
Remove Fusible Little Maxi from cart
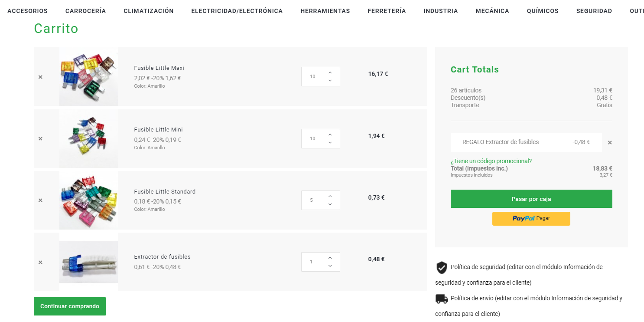pos(40,77)
